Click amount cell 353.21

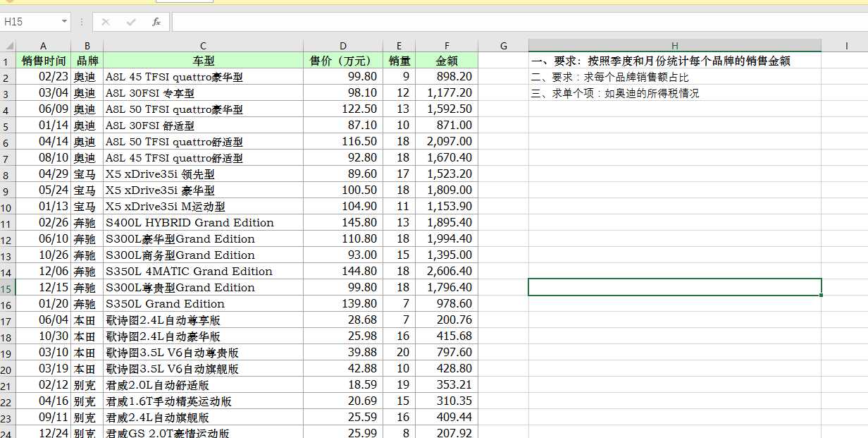(446, 385)
